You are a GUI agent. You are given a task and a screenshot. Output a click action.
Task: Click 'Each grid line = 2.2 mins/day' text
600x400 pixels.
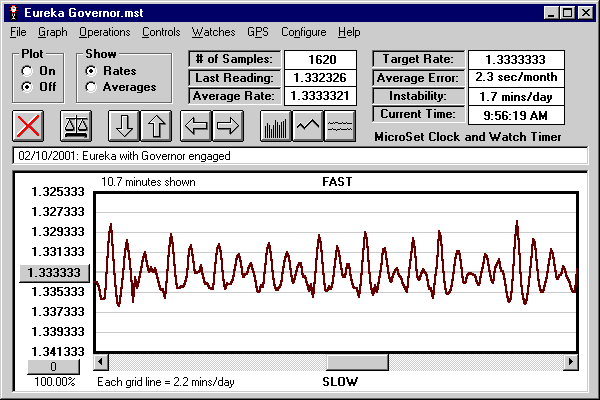tap(166, 382)
